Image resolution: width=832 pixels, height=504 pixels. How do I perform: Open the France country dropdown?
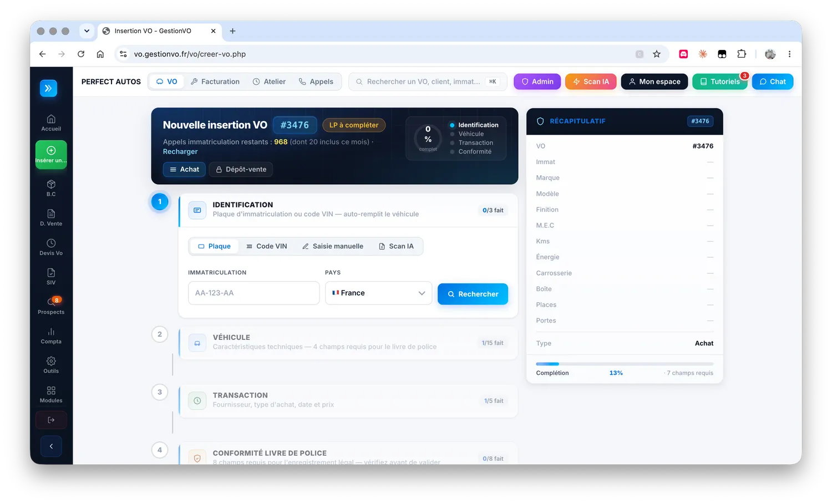click(x=379, y=293)
